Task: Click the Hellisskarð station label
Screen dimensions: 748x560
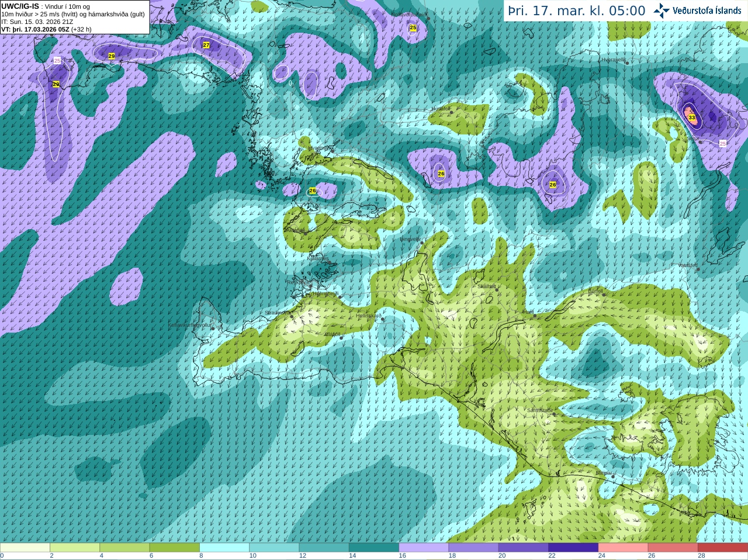Action: pos(369,316)
